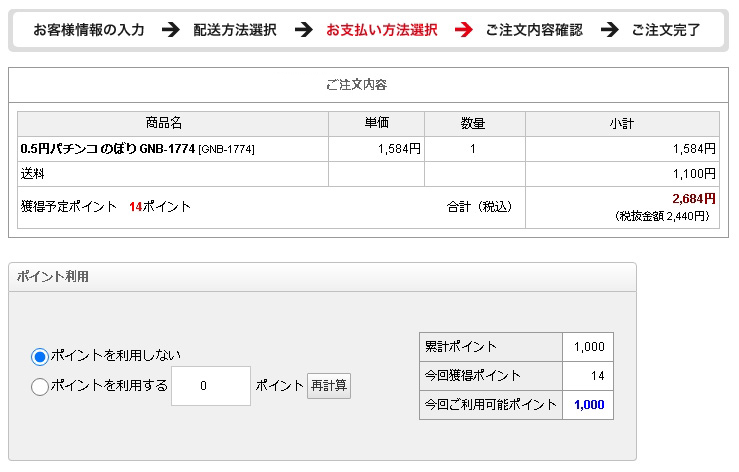Select ポイントを利用しない radio button
Image resolution: width=739 pixels, height=472 pixels.
click(40, 357)
